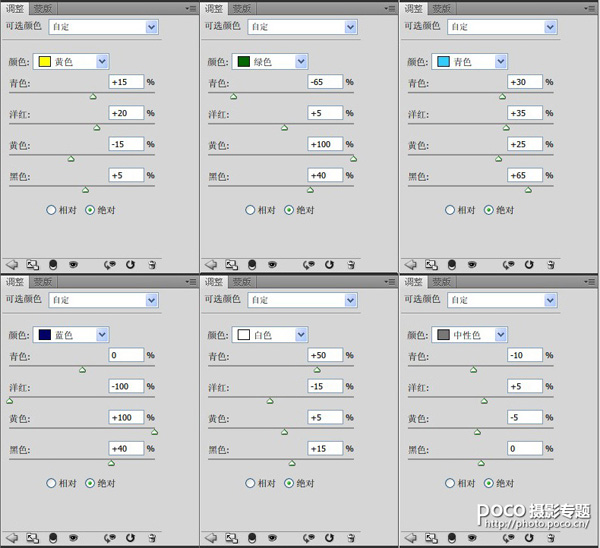Select 调整 tab in Blue (蓝色) panel

pos(15,282)
